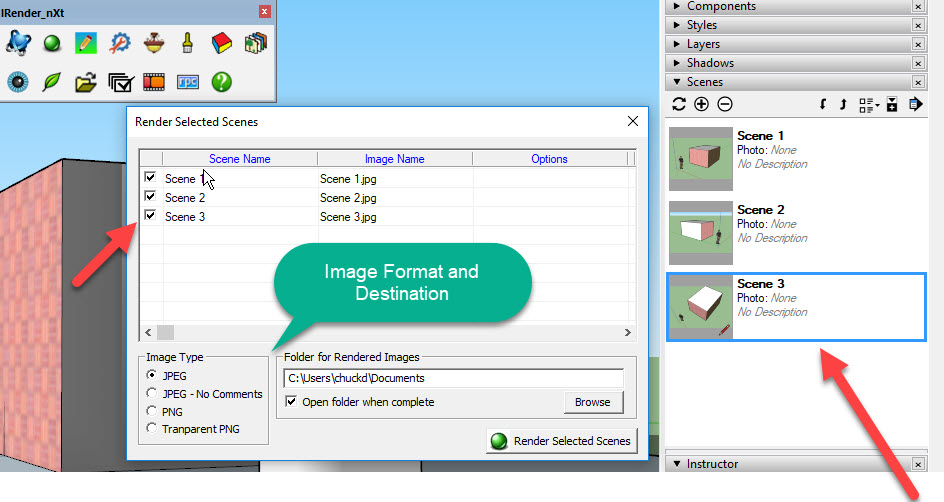Uncheck the Scene 2 checkbox
The image size is (944, 502).
click(150, 196)
